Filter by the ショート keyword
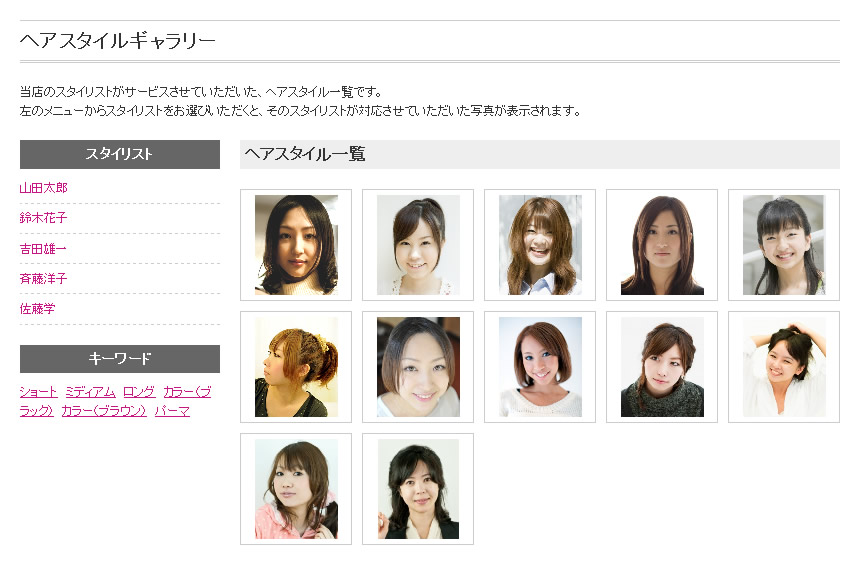This screenshot has height=580, width=860. [38, 392]
